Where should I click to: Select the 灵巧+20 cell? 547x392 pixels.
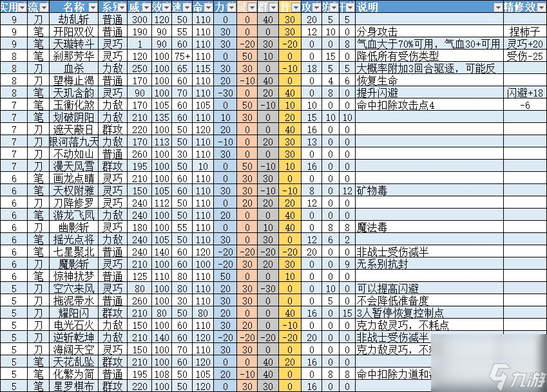(525, 44)
